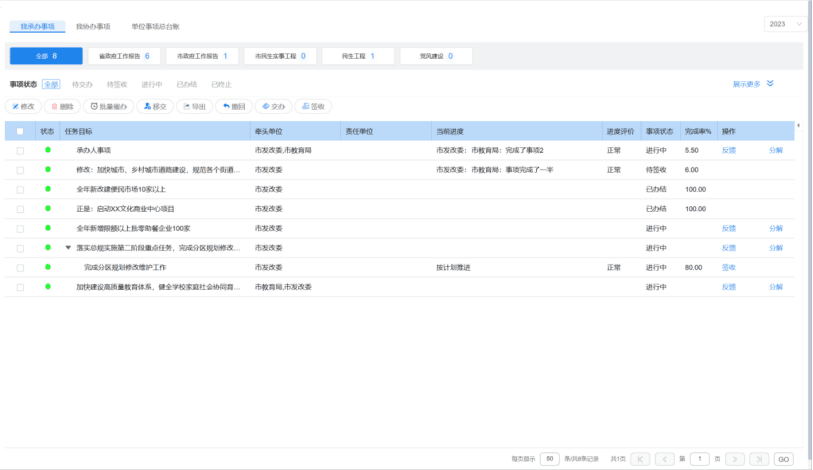Open the 2023 year dropdown
Image resolution: width=813 pixels, height=470 pixels.
(x=785, y=24)
